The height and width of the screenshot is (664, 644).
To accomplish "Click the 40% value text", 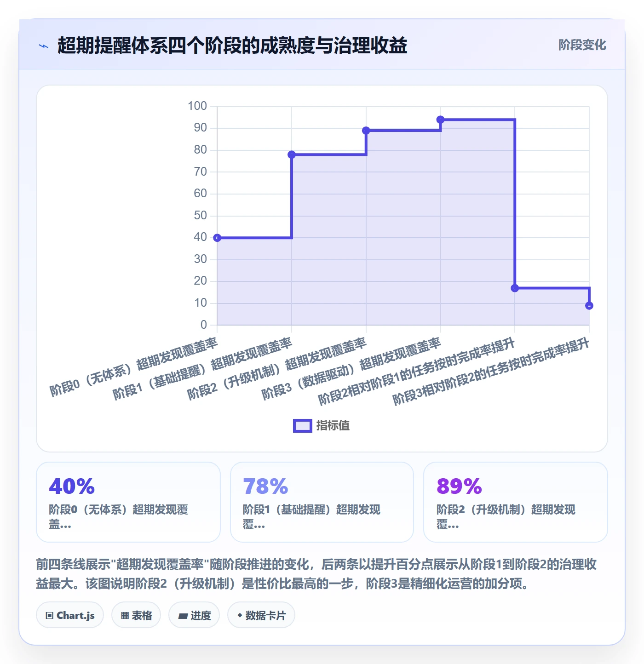I will tap(72, 487).
